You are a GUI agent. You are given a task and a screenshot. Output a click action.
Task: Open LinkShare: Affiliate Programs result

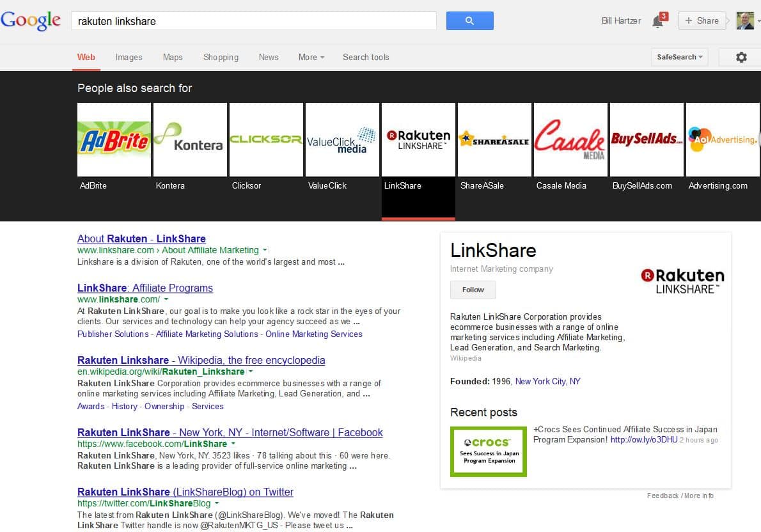[145, 288]
